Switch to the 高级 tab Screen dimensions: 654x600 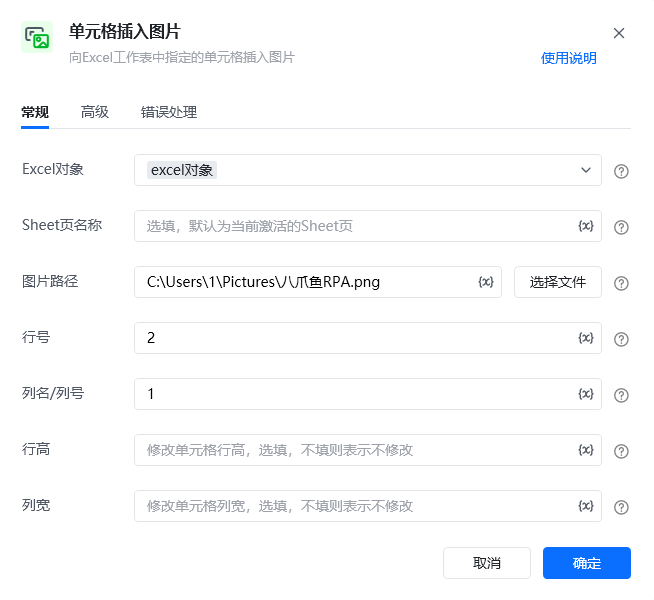tap(95, 112)
